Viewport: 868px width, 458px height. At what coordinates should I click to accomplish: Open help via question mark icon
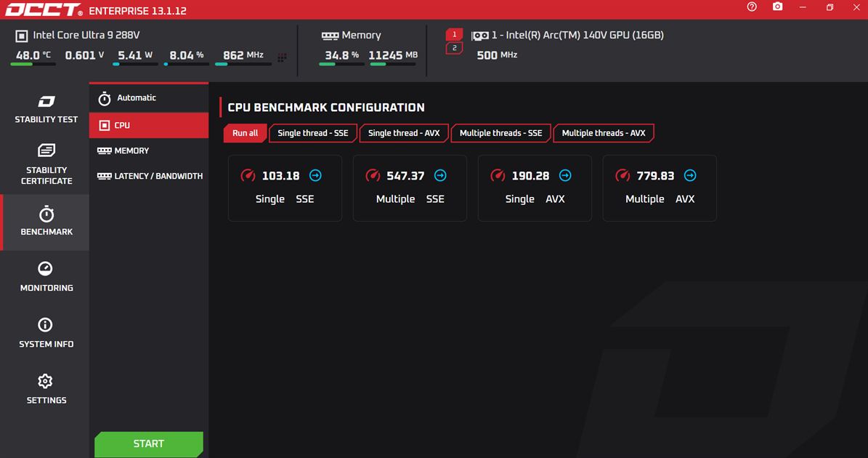(x=752, y=7)
